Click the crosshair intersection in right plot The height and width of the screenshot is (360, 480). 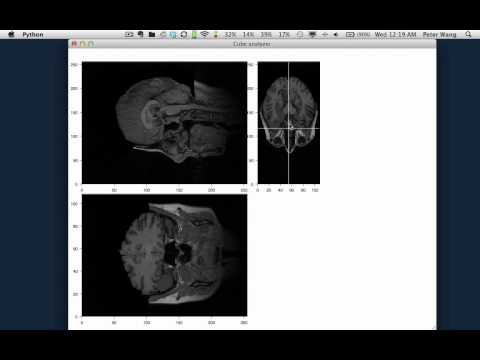point(288,128)
